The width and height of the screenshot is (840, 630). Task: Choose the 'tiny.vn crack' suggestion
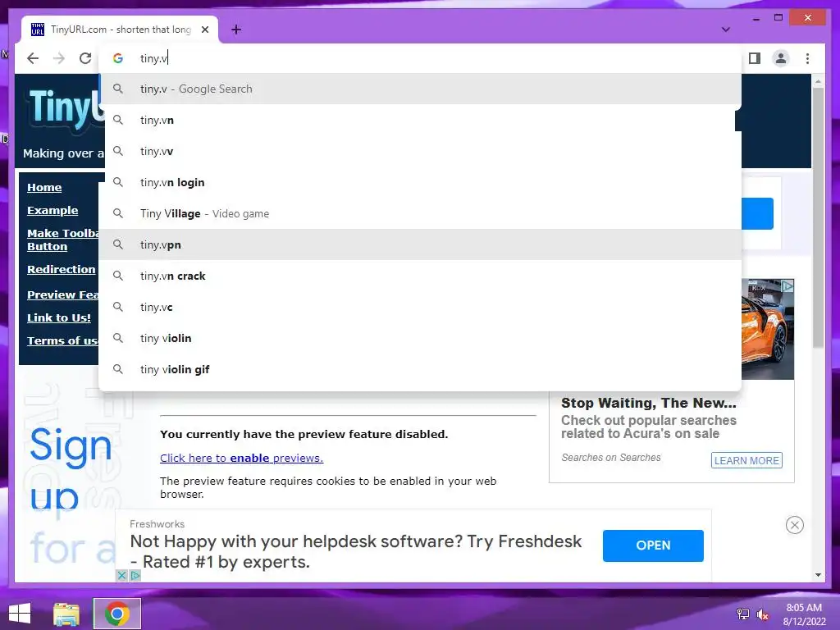pos(421,276)
